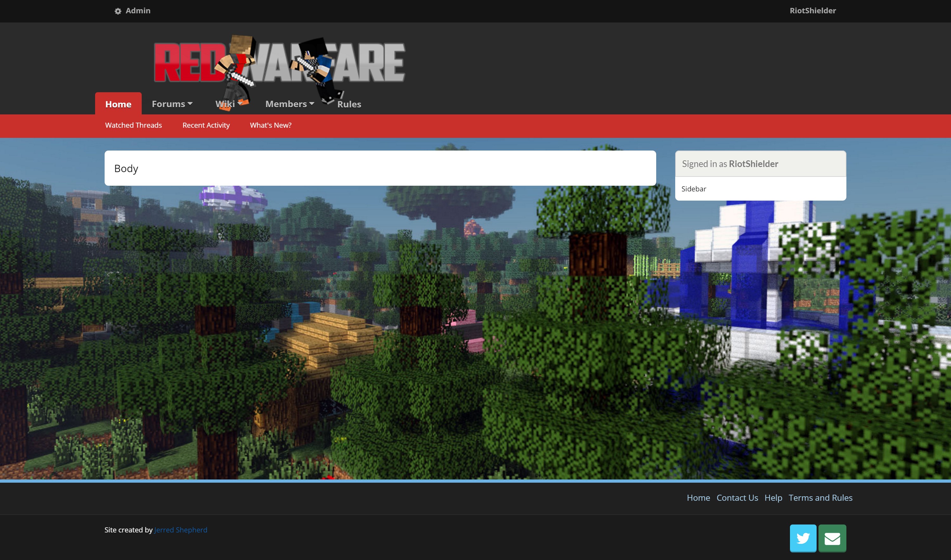Click the footer Home link

click(698, 498)
